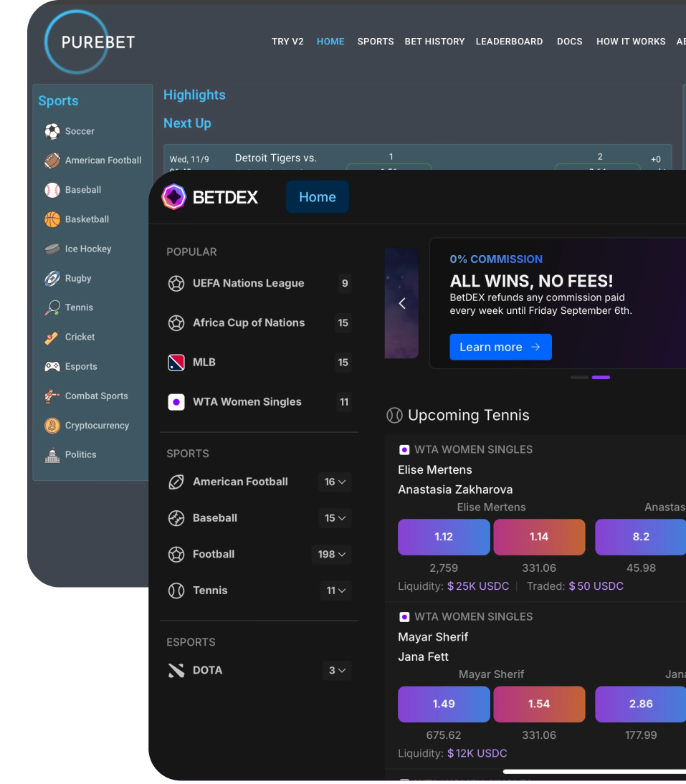
Task: Click the Ice Hockey puck icon
Action: 52,249
